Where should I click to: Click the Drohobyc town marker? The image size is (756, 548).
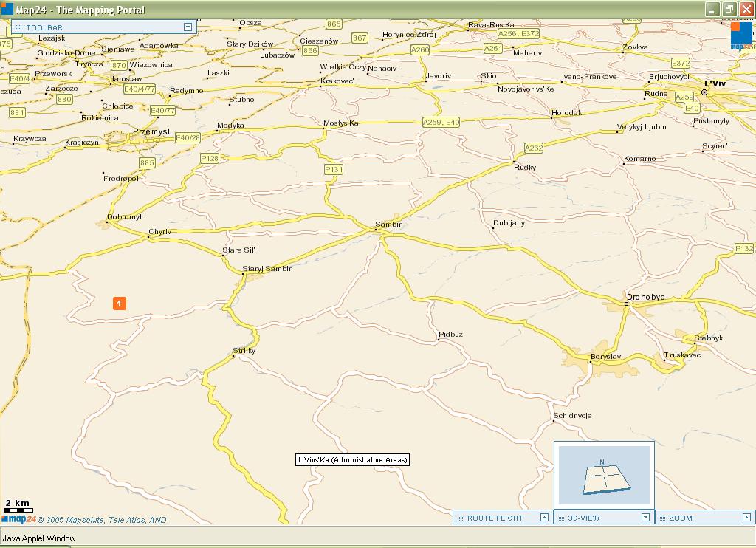(626, 304)
